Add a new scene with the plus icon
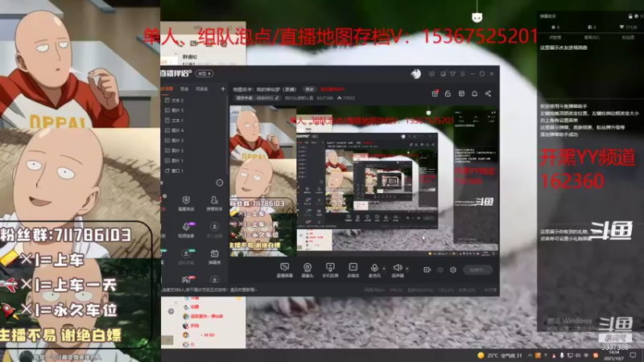Screen dimensions: 644x362 tap(223, 88)
